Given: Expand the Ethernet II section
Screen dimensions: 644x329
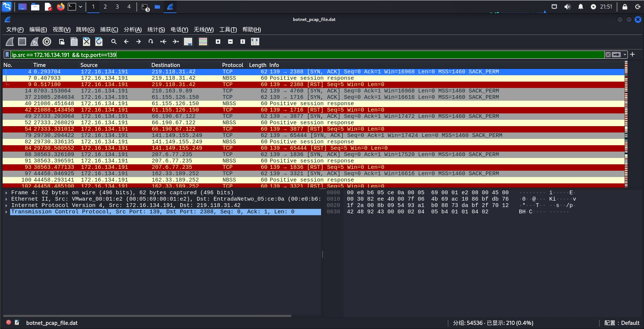Looking at the screenshot, I should [x=6, y=199].
